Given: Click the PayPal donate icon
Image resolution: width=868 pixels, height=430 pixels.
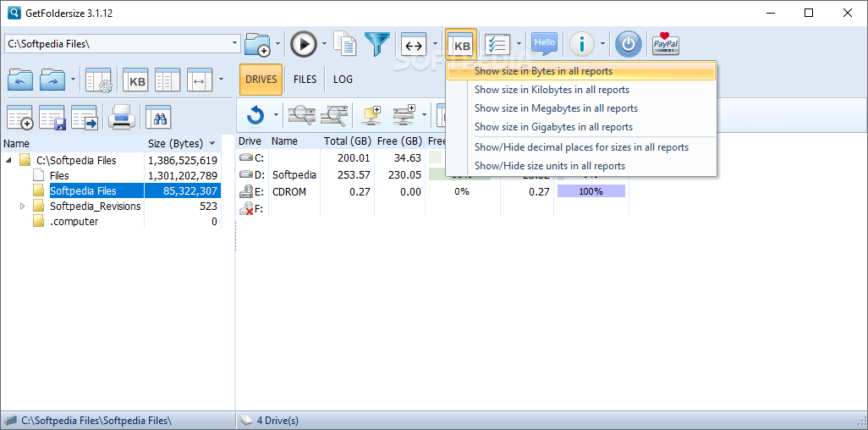Looking at the screenshot, I should point(666,44).
